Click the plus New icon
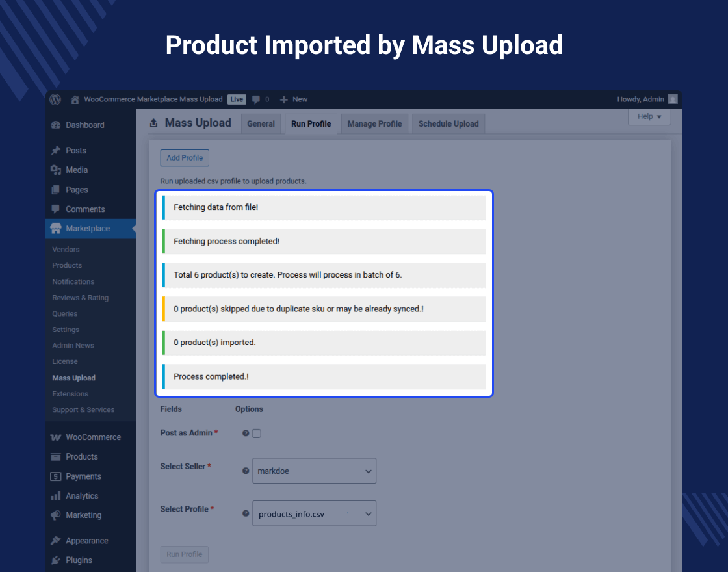728x572 pixels. coord(283,99)
